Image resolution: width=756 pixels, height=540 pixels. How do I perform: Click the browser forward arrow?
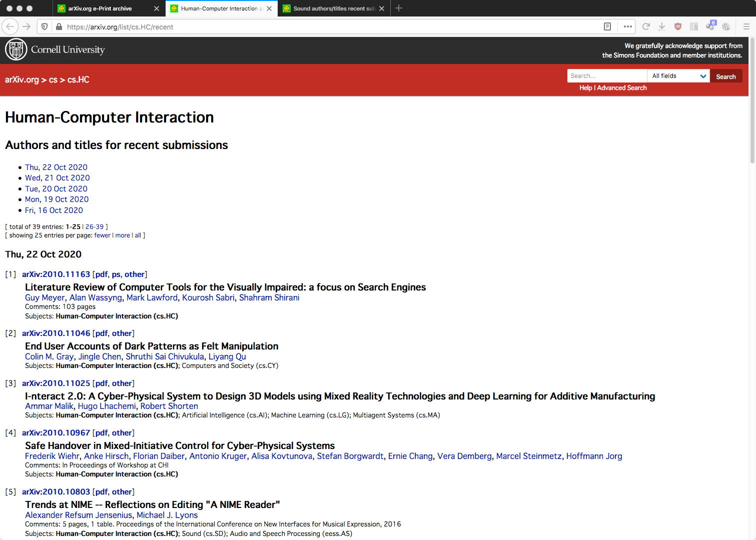tap(27, 26)
